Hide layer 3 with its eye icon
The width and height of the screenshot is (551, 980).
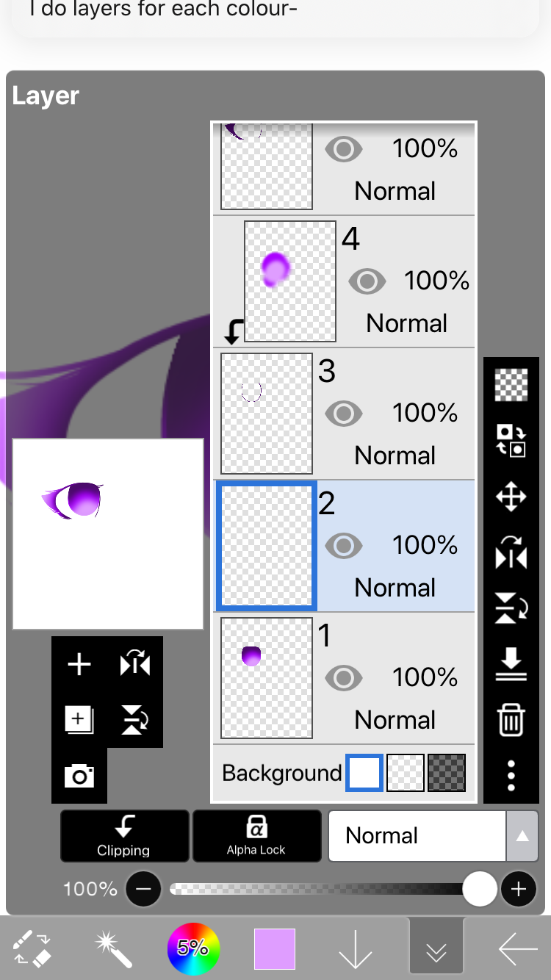coord(343,414)
